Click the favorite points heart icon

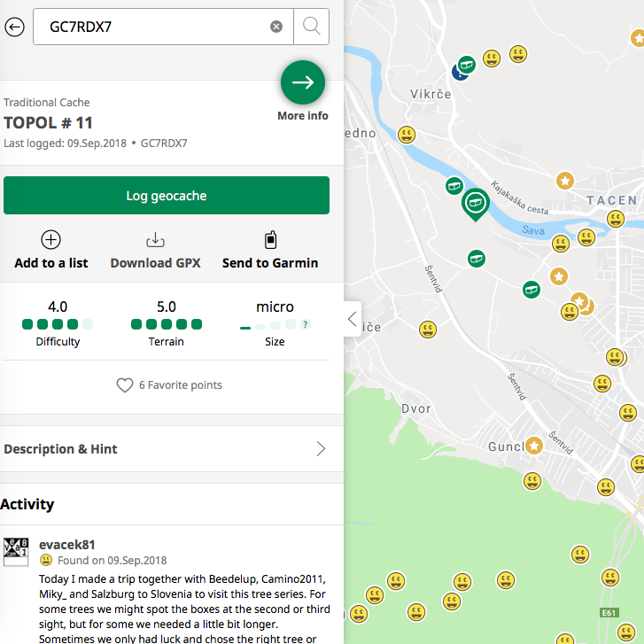tap(124, 385)
